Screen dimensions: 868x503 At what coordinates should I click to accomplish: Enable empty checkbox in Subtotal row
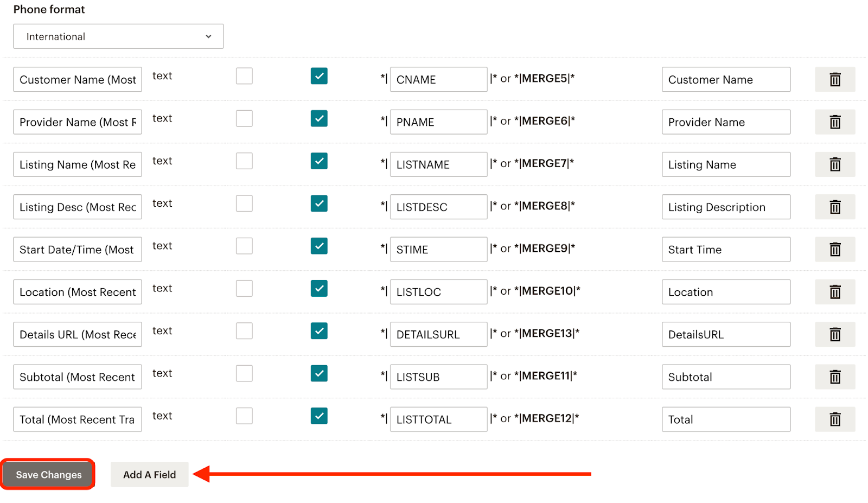pos(244,373)
